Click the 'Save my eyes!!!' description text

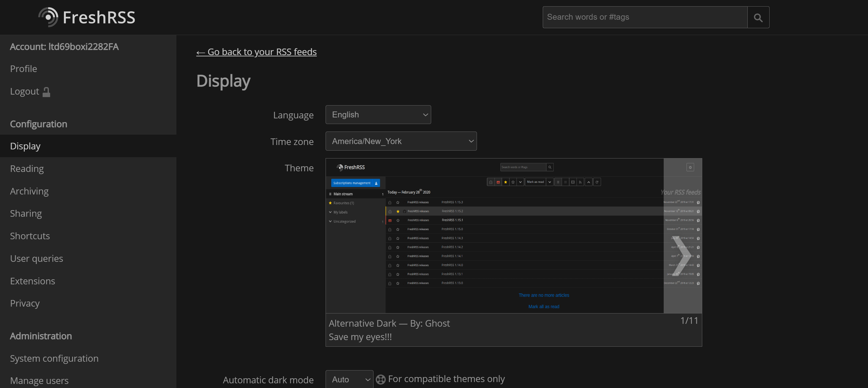(x=360, y=337)
